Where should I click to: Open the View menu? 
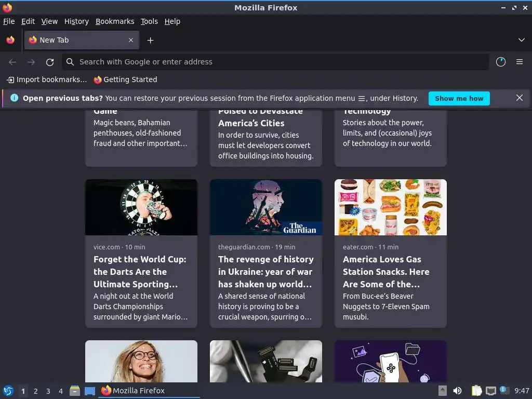49,21
